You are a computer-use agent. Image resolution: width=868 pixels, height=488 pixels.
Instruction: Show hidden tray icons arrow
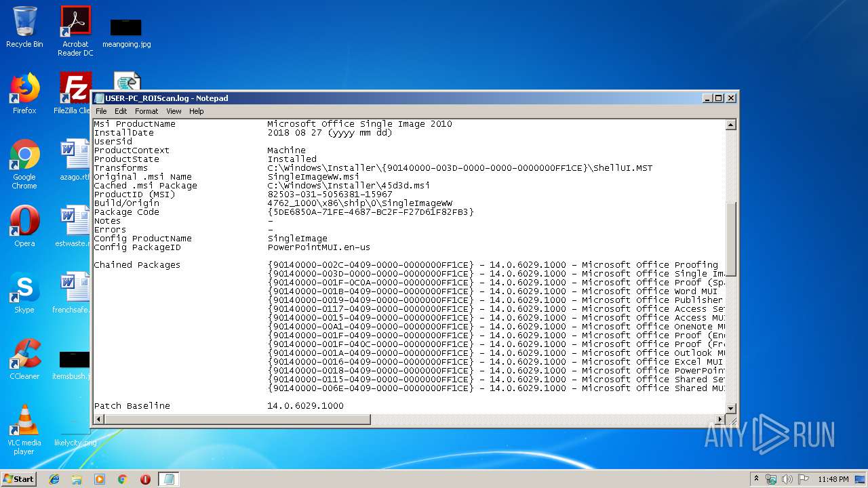(756, 479)
